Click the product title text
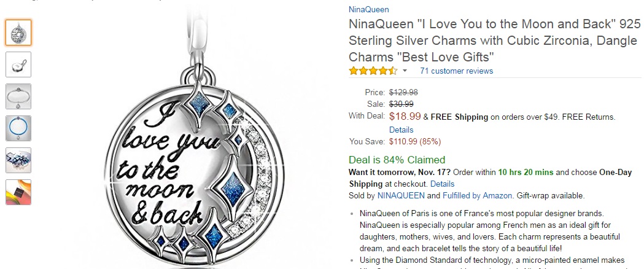Screen dimensions: 644x269 tap(491, 41)
